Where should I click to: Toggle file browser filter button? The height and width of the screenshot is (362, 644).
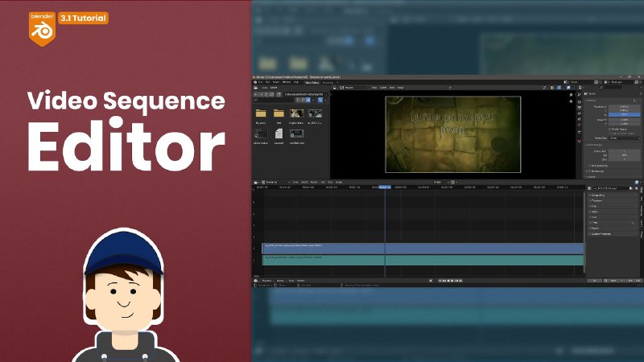pyautogui.click(x=320, y=100)
